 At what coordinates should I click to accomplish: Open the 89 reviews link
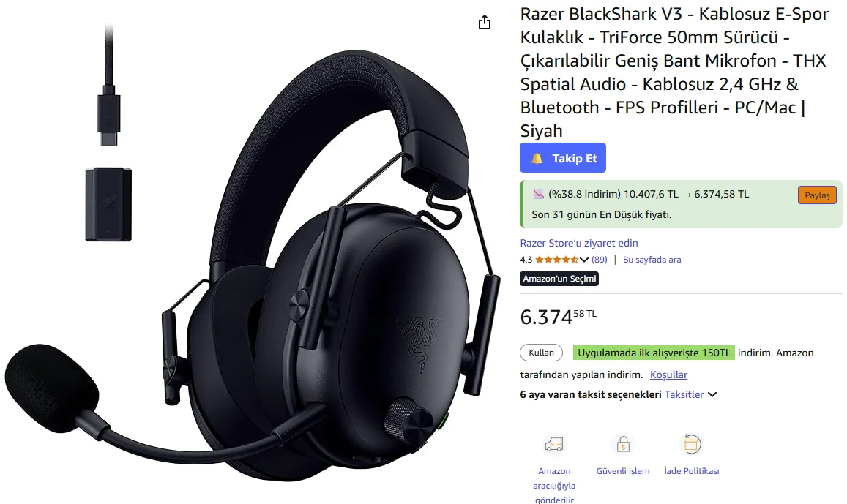[x=599, y=260]
